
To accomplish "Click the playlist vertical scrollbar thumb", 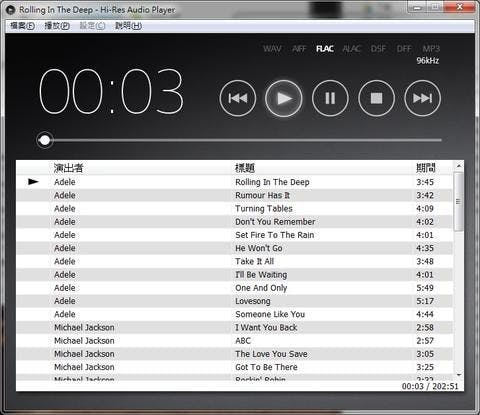I will [x=459, y=201].
